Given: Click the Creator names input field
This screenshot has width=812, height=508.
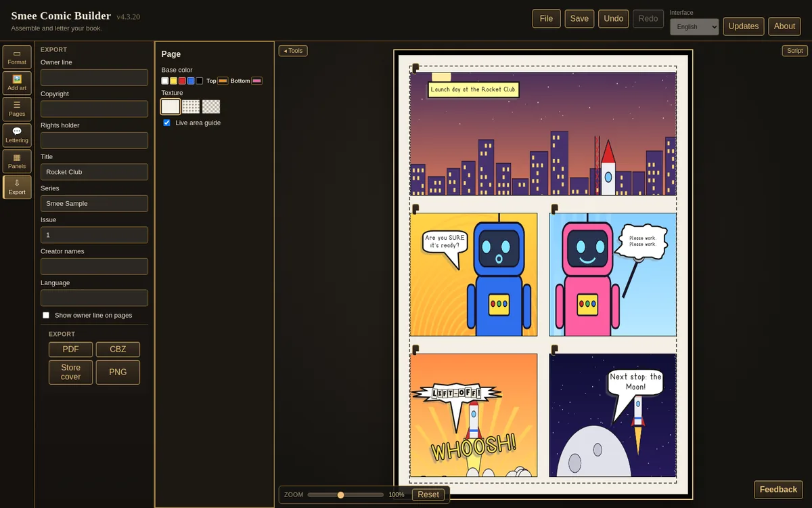Looking at the screenshot, I should [x=94, y=266].
